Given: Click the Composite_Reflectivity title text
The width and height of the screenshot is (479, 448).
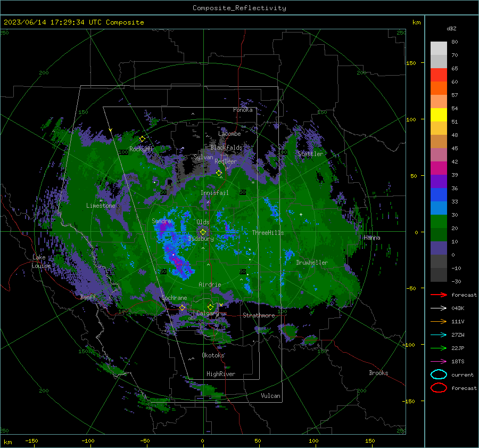Looking at the screenshot, I should coord(240,8).
